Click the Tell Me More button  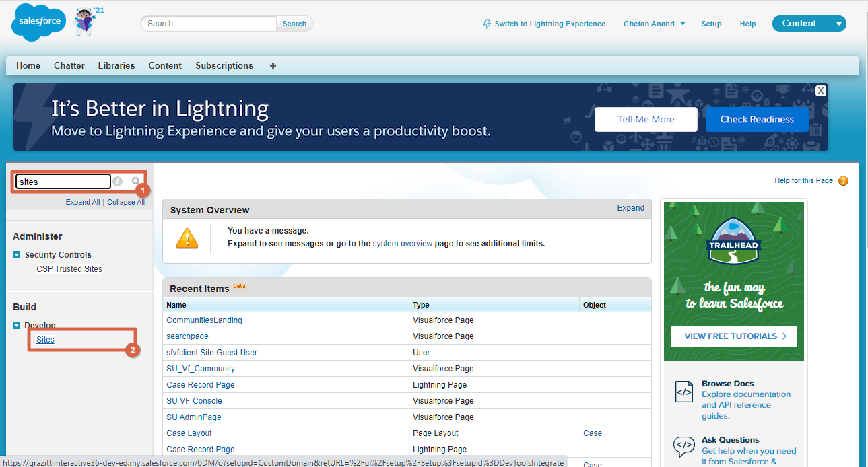645,119
